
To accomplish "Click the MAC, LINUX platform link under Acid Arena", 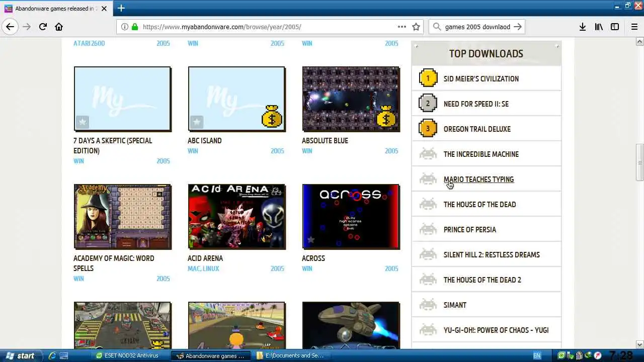I will tap(203, 268).
